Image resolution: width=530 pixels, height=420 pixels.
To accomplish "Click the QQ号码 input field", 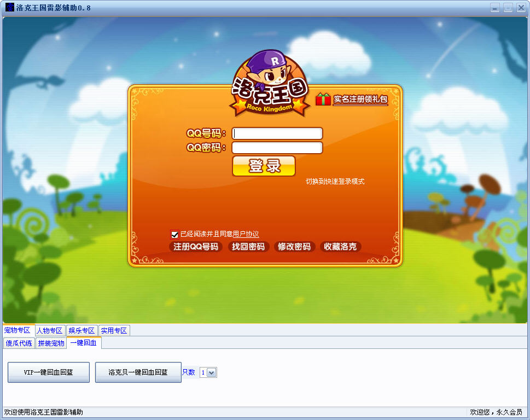I will point(277,133).
